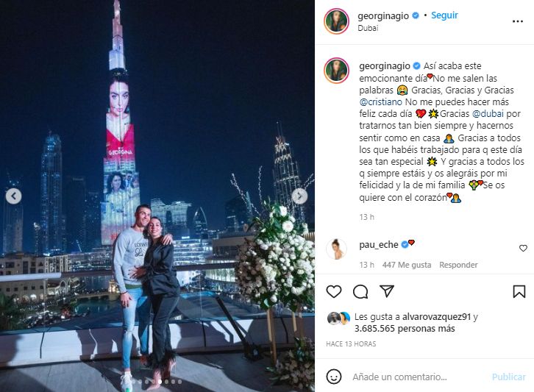The height and width of the screenshot is (392, 534).
Task: Open comments via the speech bubble icon
Action: pos(360,291)
